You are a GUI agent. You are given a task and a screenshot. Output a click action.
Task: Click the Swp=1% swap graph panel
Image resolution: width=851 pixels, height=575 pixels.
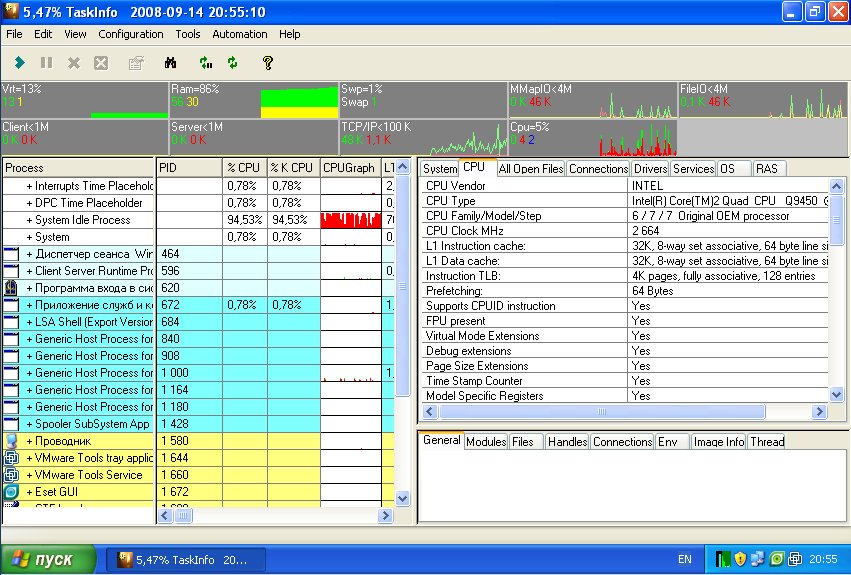point(423,100)
